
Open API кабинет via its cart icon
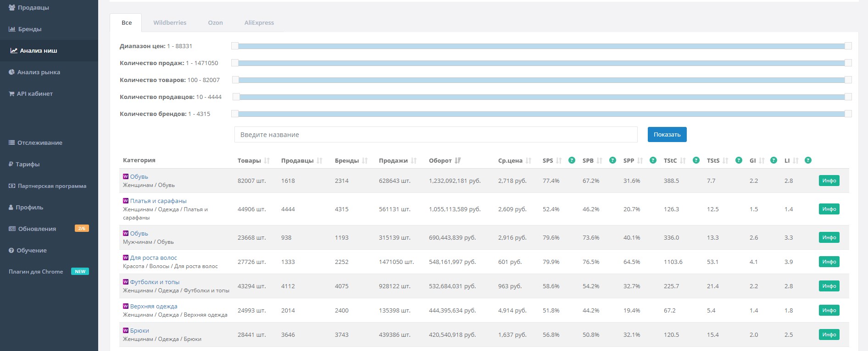point(11,93)
